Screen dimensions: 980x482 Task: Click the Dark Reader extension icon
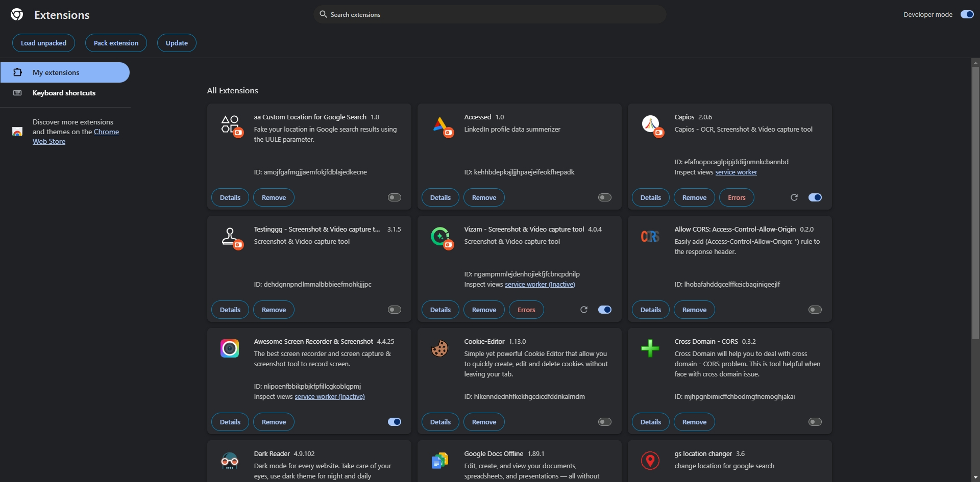coord(230,461)
